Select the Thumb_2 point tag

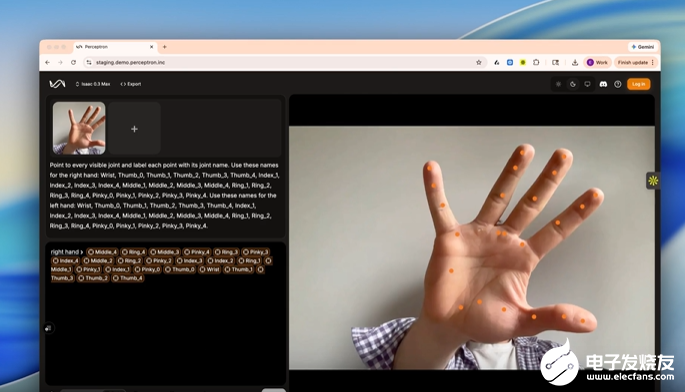tap(93, 278)
